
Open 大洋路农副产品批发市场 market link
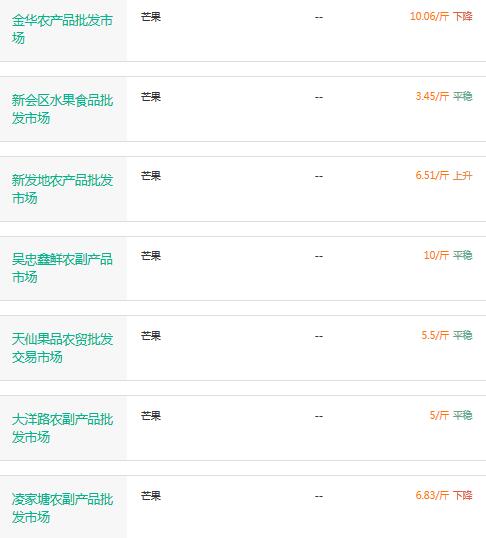62,428
